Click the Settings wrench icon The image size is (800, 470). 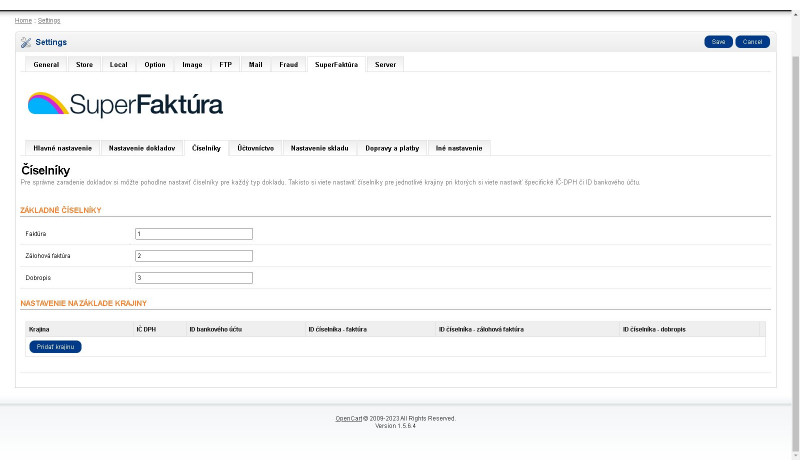(26, 42)
